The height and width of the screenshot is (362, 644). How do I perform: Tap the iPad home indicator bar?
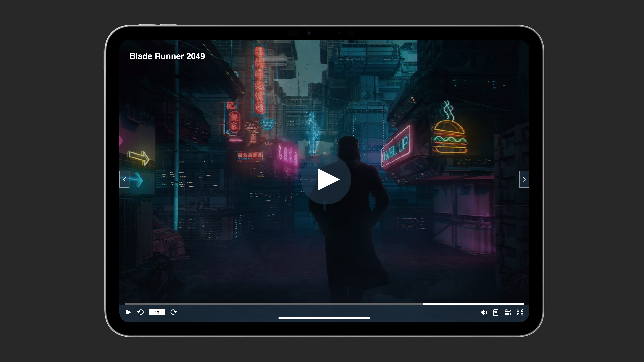(x=324, y=318)
